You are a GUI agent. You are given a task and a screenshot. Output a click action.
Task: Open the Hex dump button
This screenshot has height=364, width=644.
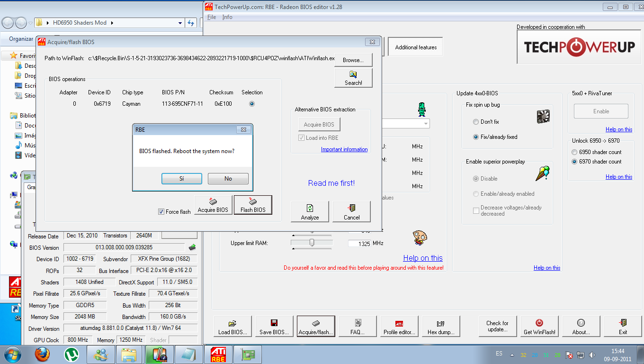click(x=441, y=327)
